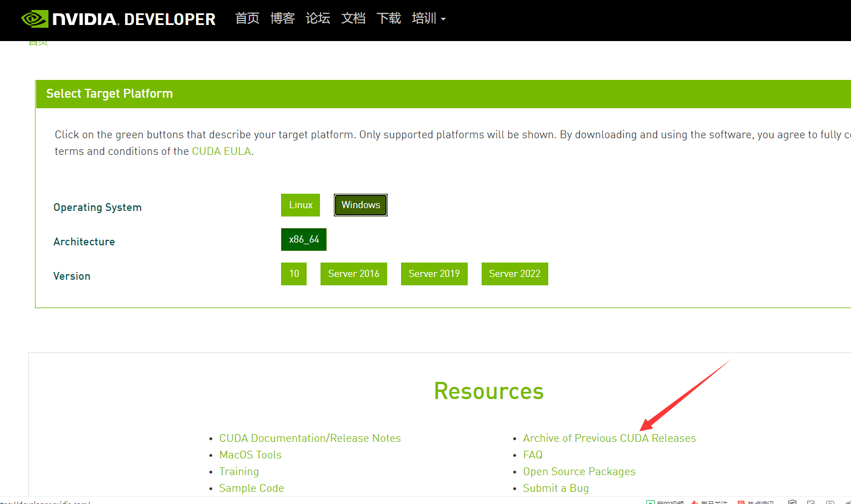Open the 下载 nav item
851x504 pixels.
pyautogui.click(x=389, y=18)
